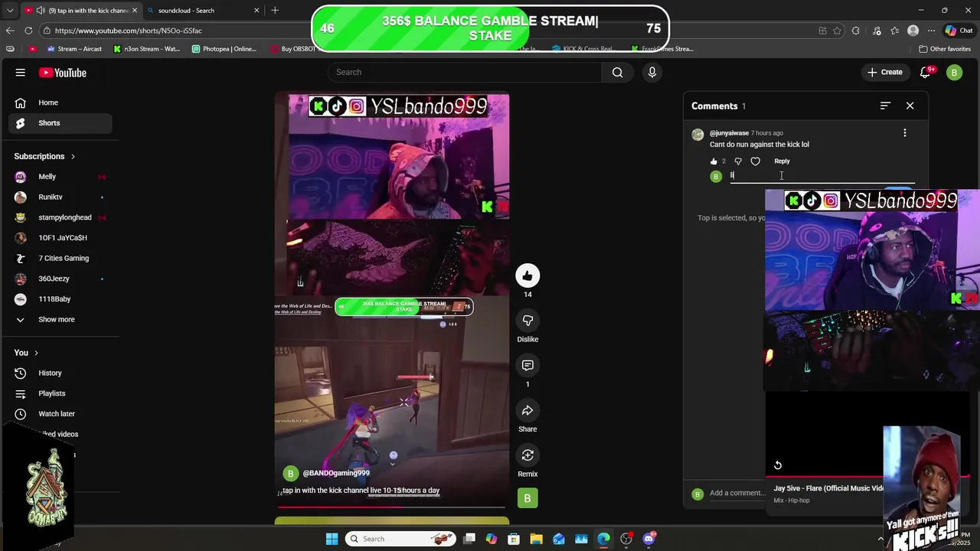Open Discord from the taskbar
Screen dimensions: 980x551
pos(649,539)
